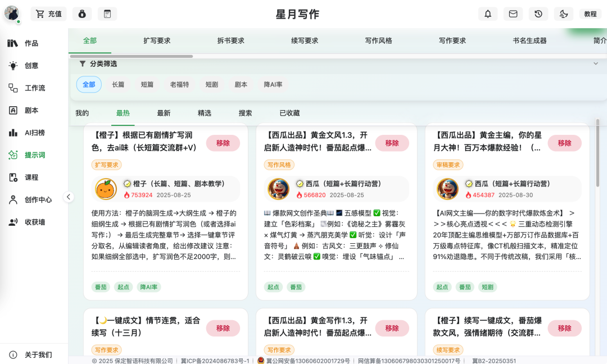Click the user avatar top left

[12, 13]
